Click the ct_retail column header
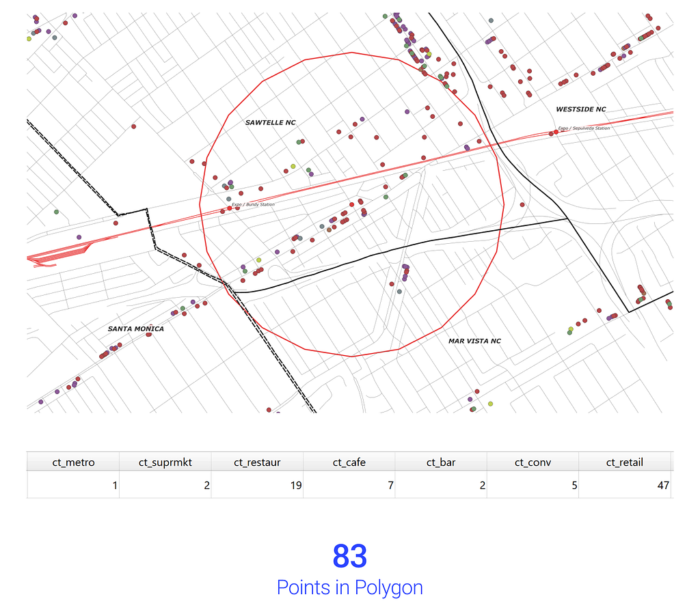The width and height of the screenshot is (700, 612). coord(625,462)
